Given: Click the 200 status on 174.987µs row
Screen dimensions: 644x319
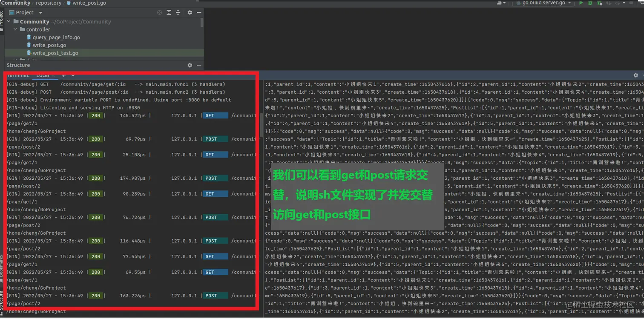Looking at the screenshot, I should click(x=96, y=178).
